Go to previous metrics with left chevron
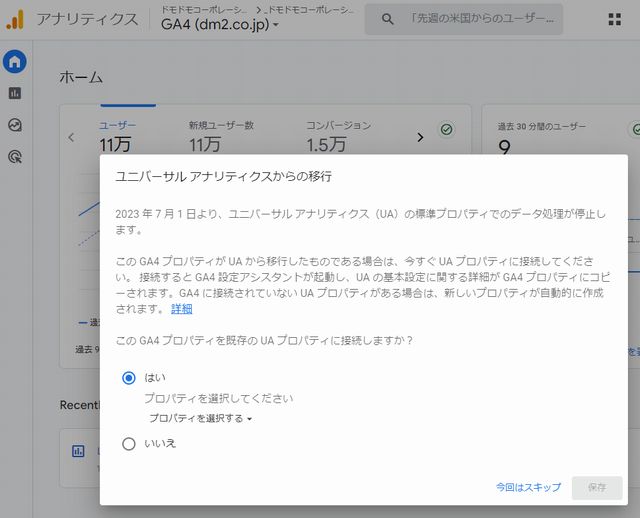The width and height of the screenshot is (640, 518). [71, 138]
